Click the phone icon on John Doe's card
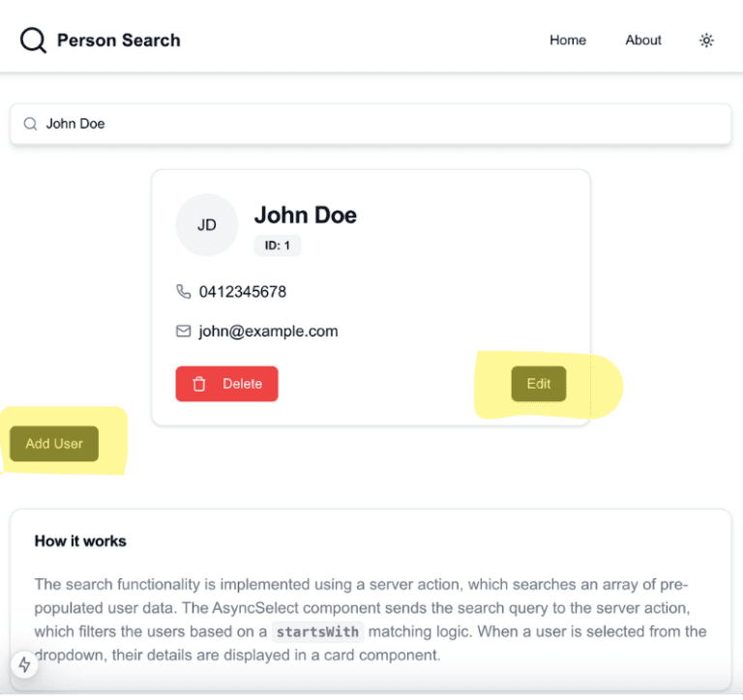This screenshot has height=700, width=743. (184, 291)
